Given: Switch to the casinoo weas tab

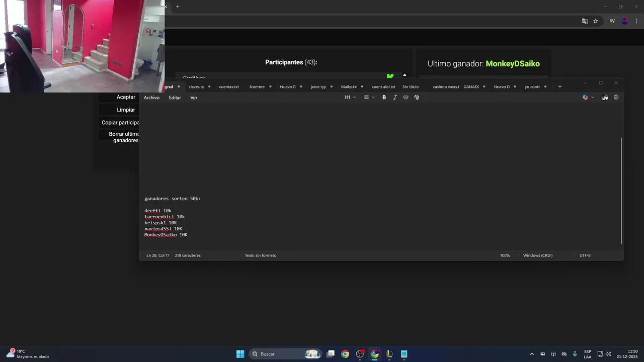Looking at the screenshot, I should click(446, 86).
